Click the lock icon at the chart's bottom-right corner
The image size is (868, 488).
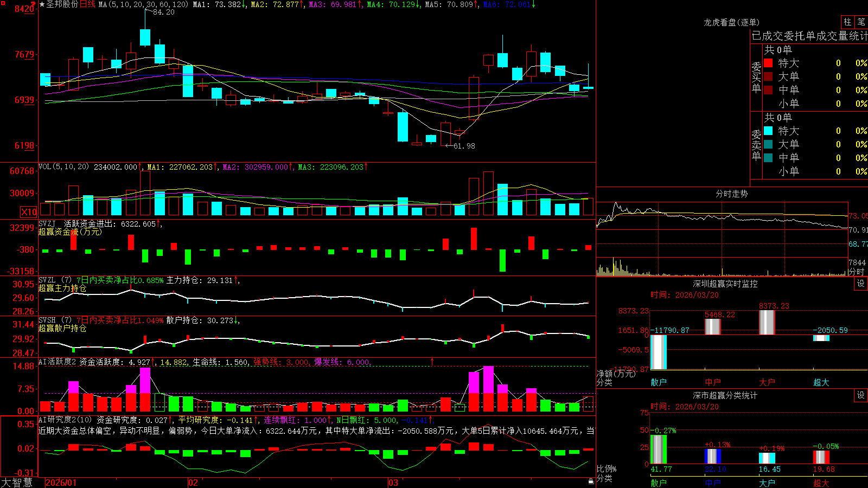(x=591, y=481)
